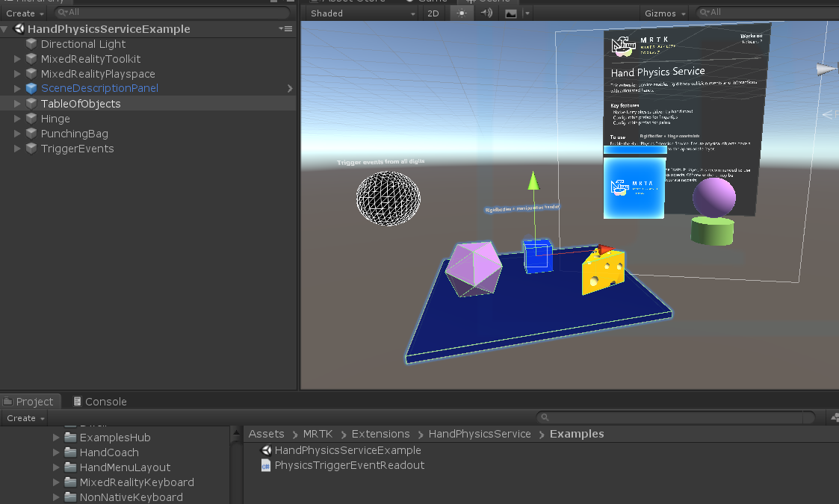Go to HandPhysicsService breadcrumb
This screenshot has width=839, height=504.
point(480,434)
